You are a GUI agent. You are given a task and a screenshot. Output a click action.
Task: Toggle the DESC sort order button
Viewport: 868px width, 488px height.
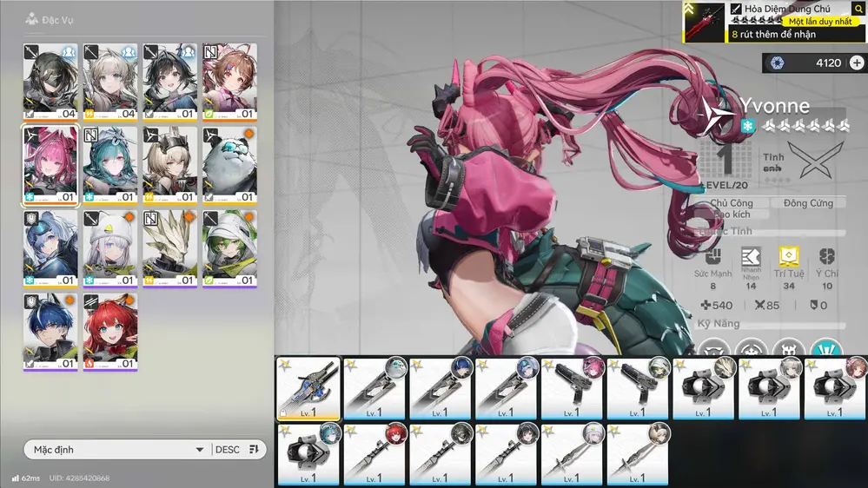pos(237,450)
